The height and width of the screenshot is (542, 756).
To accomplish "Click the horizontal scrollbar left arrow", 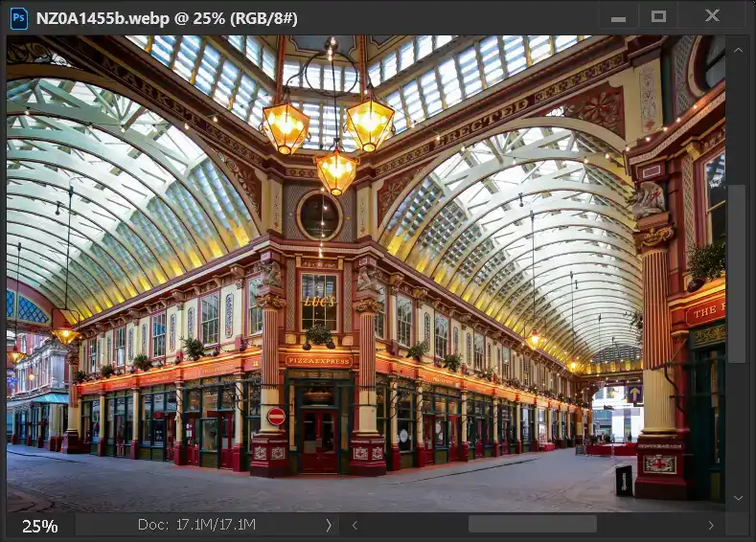I will click(x=355, y=525).
